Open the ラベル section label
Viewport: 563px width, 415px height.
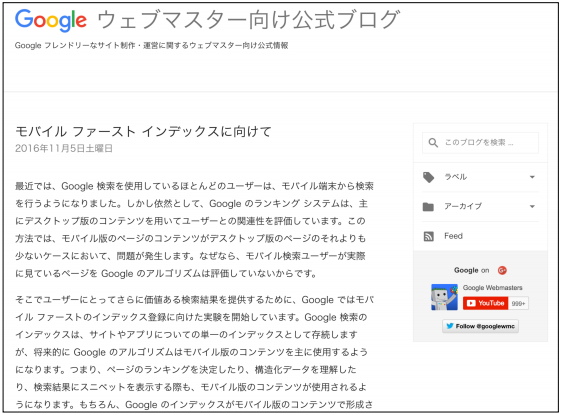(x=456, y=177)
